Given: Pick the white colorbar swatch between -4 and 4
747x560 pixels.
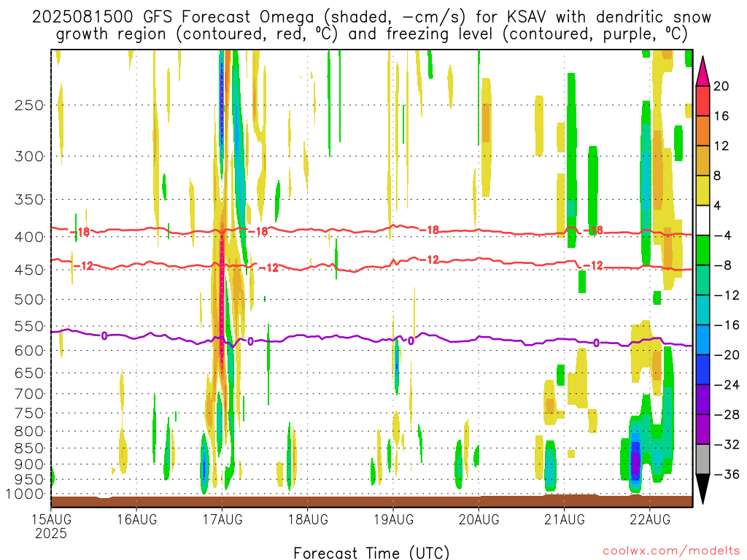Looking at the screenshot, I should [x=703, y=220].
